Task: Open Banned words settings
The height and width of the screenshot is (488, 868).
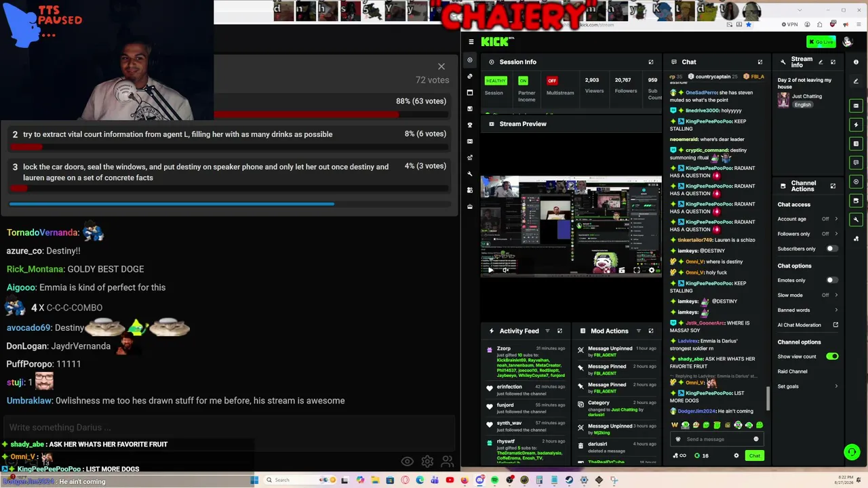Action: (808, 310)
